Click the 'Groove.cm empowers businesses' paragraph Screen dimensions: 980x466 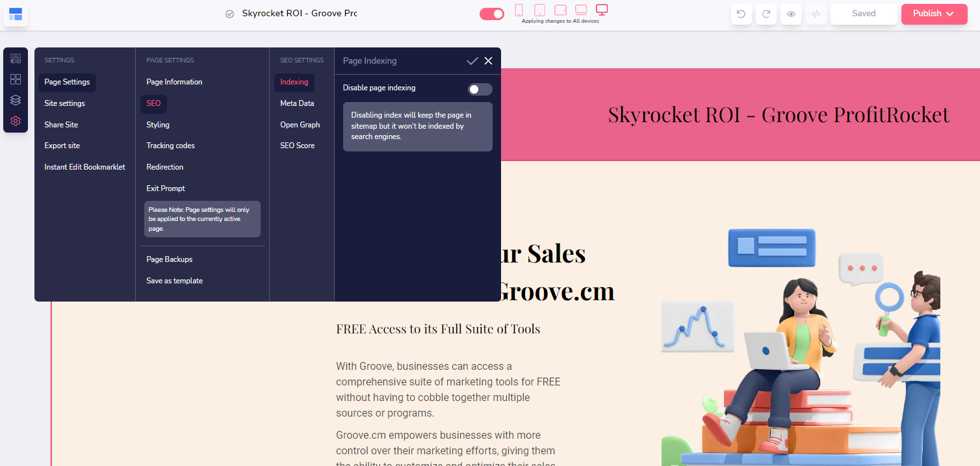[446, 447]
